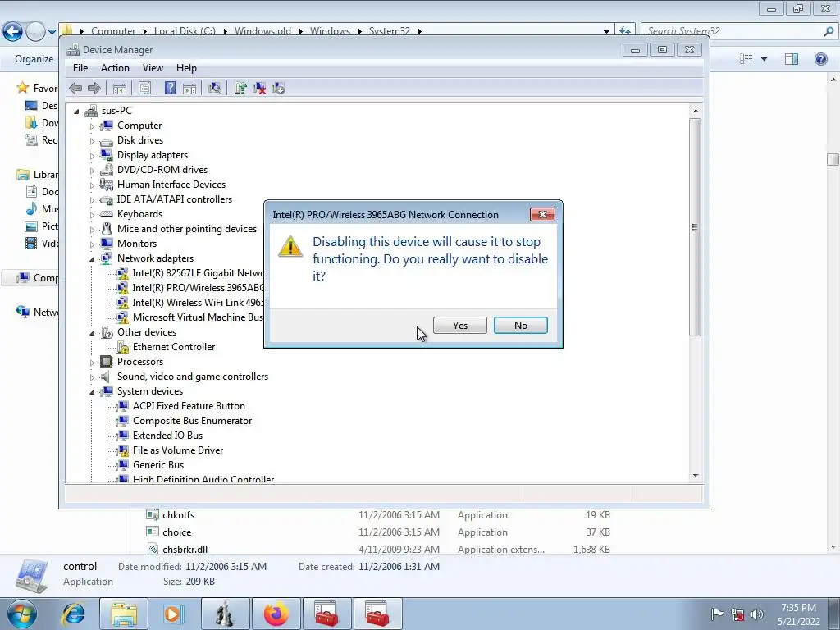840x630 pixels.
Task: Open the File menu in Device Manager
Action: [80, 68]
